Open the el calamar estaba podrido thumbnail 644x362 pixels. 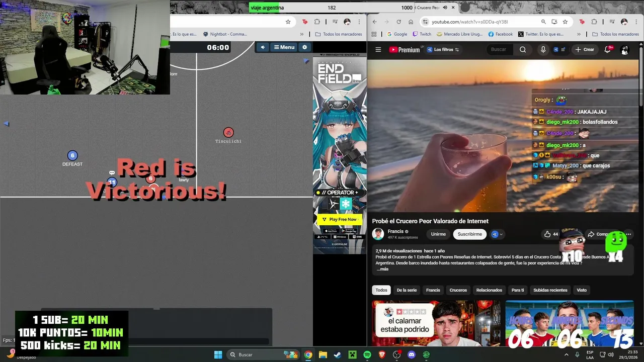(x=436, y=324)
